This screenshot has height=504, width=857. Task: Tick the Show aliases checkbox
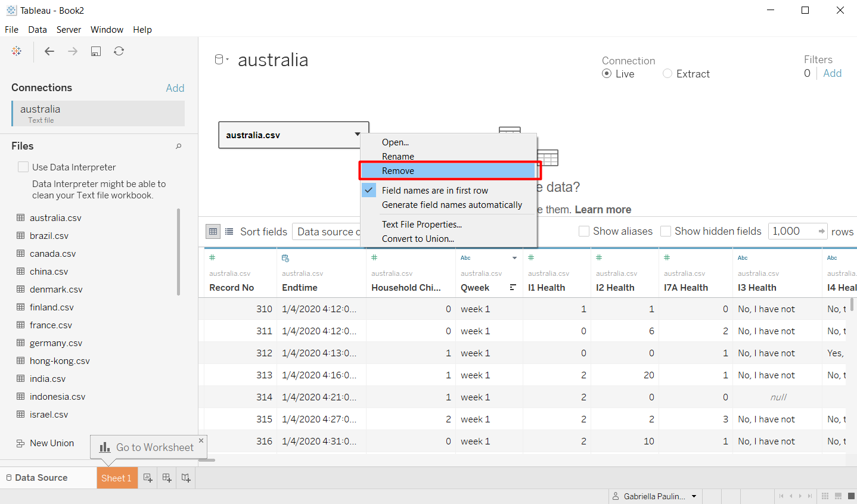pyautogui.click(x=584, y=231)
